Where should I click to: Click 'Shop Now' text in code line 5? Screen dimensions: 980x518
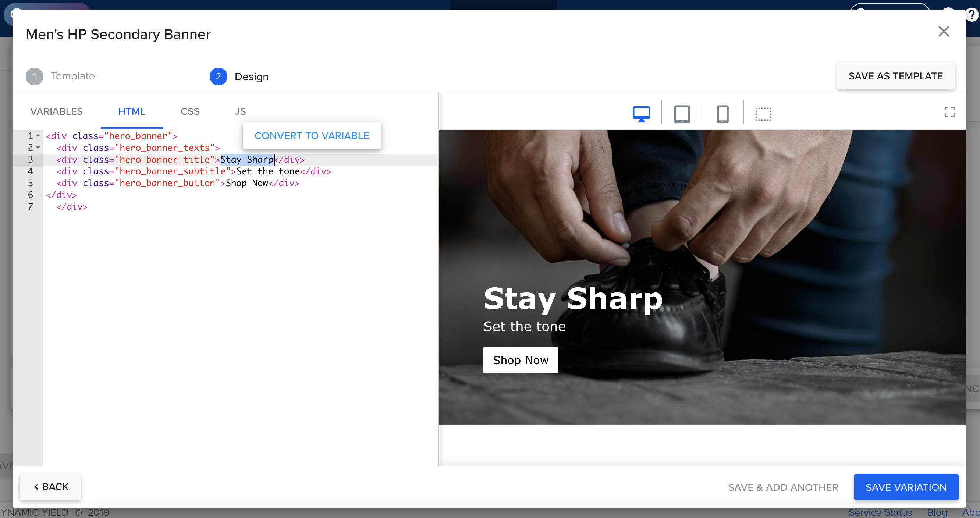[246, 183]
